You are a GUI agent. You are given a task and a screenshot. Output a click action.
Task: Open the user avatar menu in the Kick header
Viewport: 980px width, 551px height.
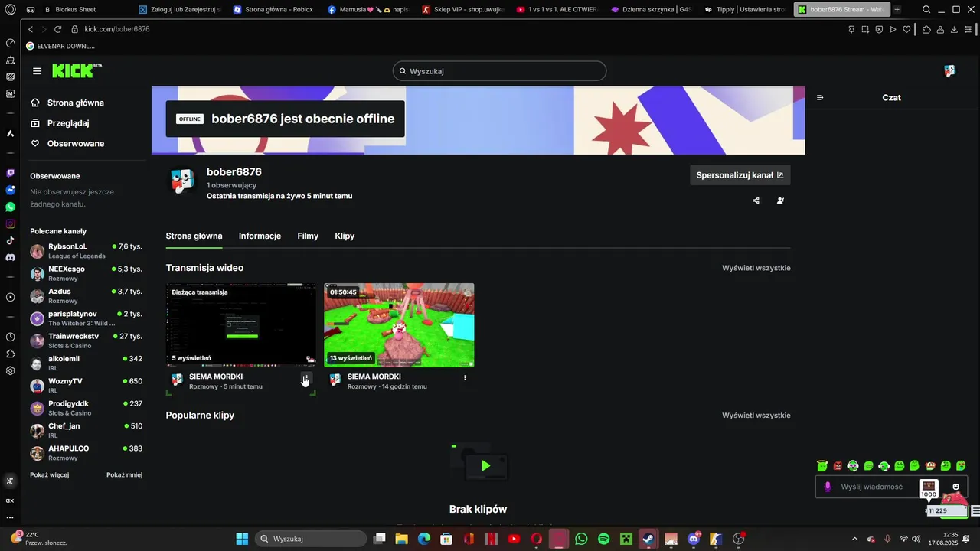(950, 71)
